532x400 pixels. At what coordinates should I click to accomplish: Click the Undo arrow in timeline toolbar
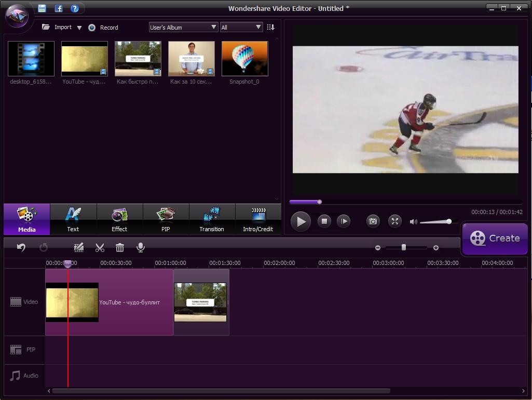21,248
